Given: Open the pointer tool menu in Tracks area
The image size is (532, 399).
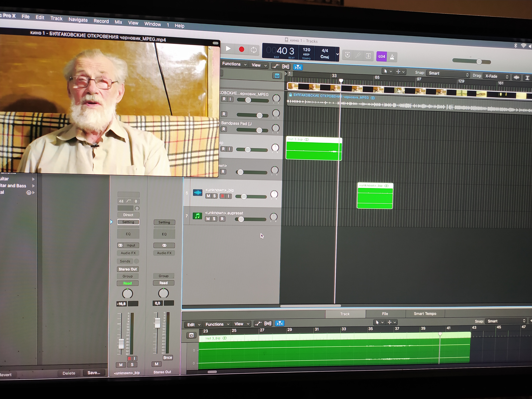Looking at the screenshot, I should 388,71.
